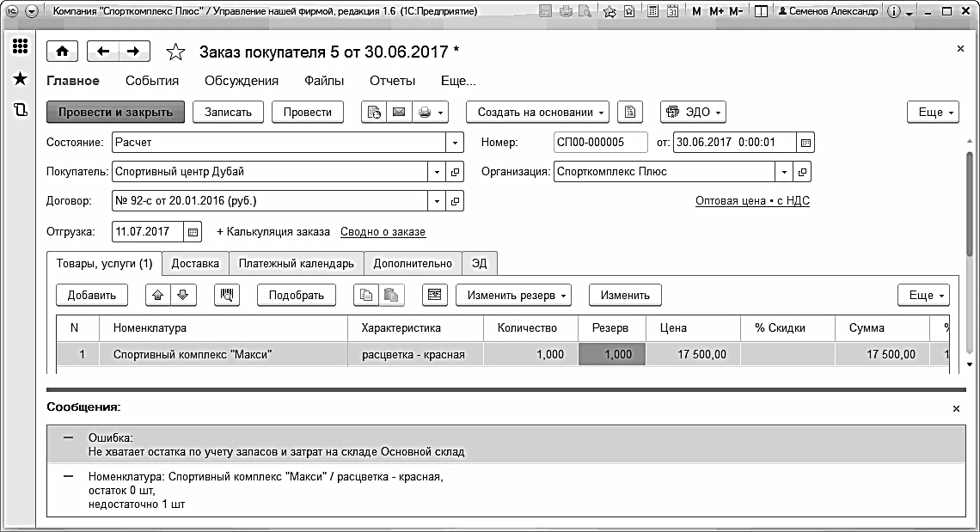Open the Отчеты section
The width and height of the screenshot is (980, 532).
pos(393,81)
